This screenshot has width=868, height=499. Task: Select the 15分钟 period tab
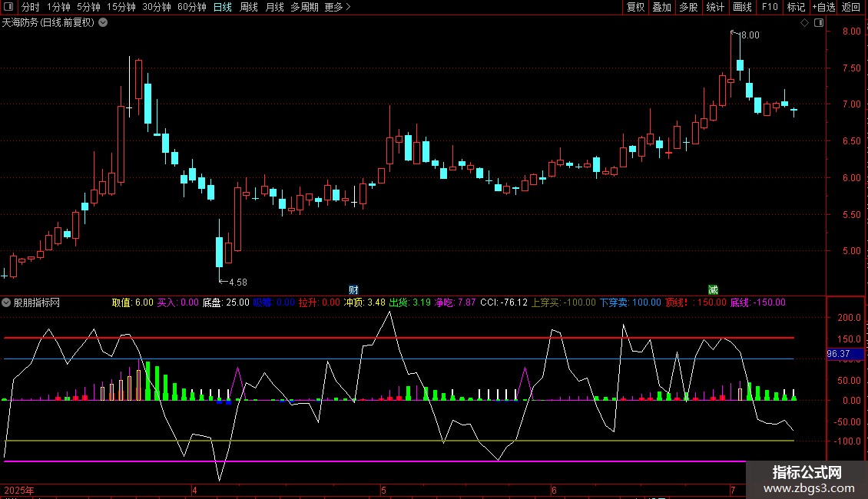[x=121, y=7]
